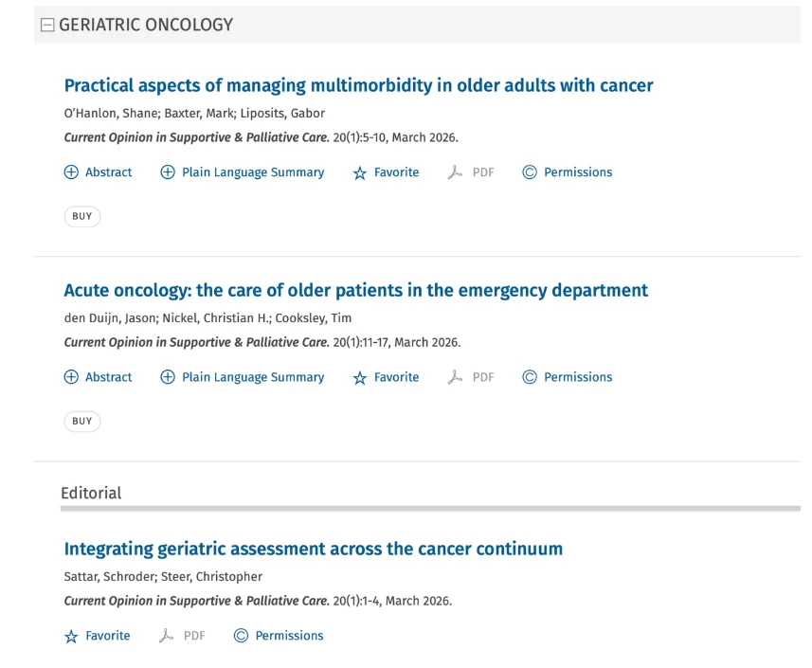812x668 pixels.
Task: Favorite the Acute oncology article star
Action: (360, 378)
